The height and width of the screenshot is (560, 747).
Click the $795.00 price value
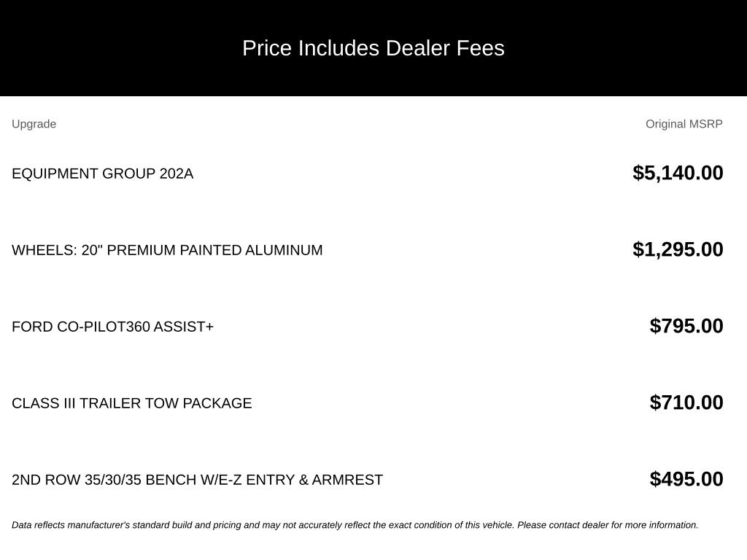686,326
